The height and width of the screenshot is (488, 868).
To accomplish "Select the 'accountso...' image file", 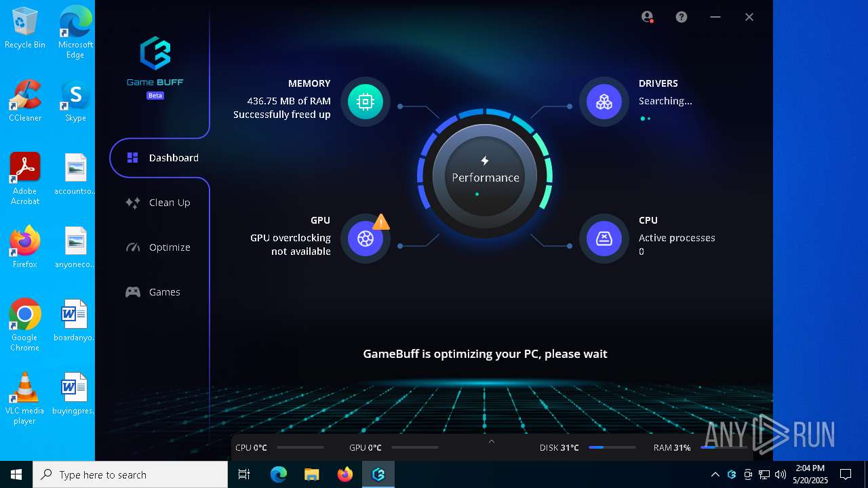I will click(x=75, y=174).
